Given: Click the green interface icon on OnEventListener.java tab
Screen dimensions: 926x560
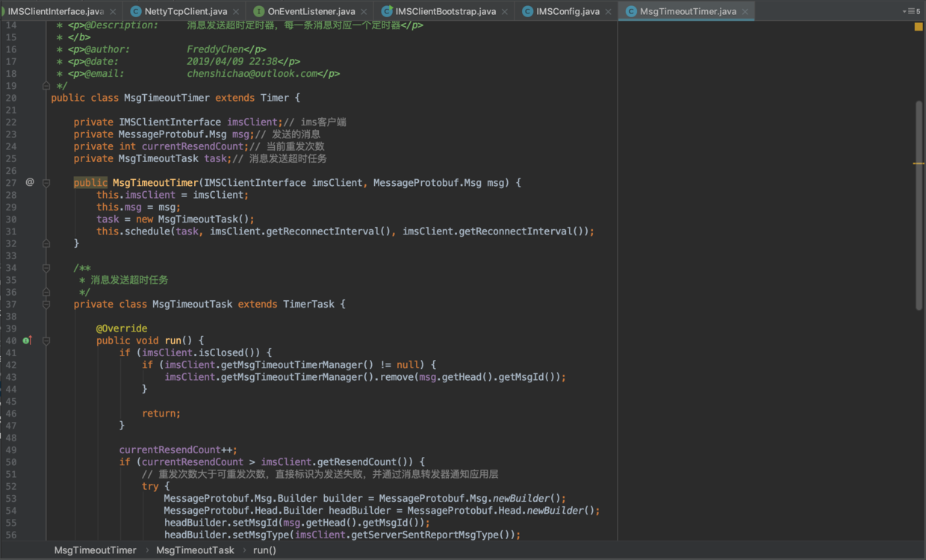Looking at the screenshot, I should (258, 11).
